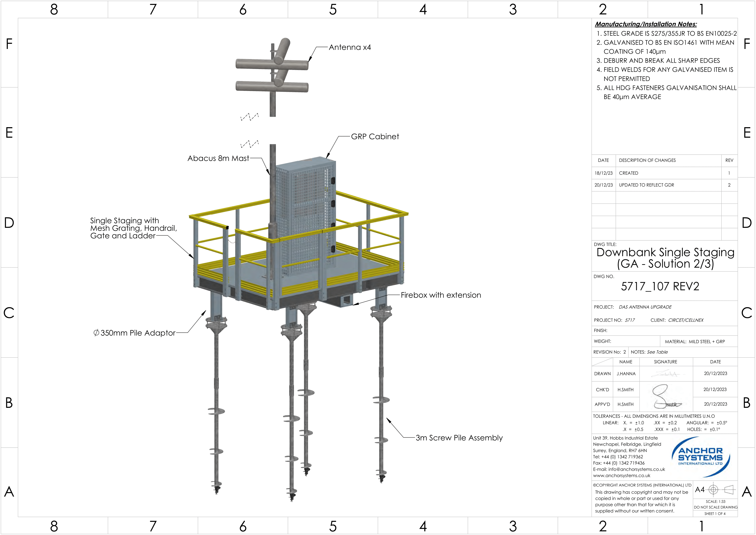This screenshot has height=535, width=756.
Task: Select note 4 about field welds
Action: click(665, 74)
